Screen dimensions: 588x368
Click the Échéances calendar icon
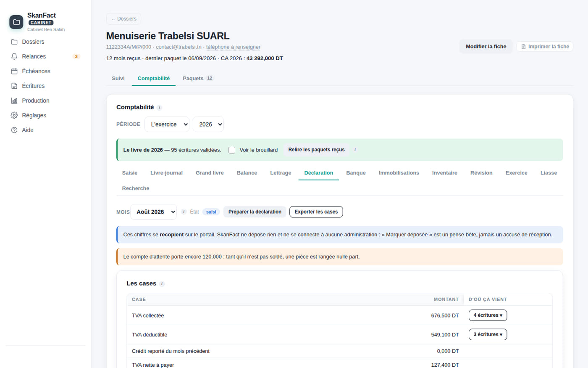point(14,71)
